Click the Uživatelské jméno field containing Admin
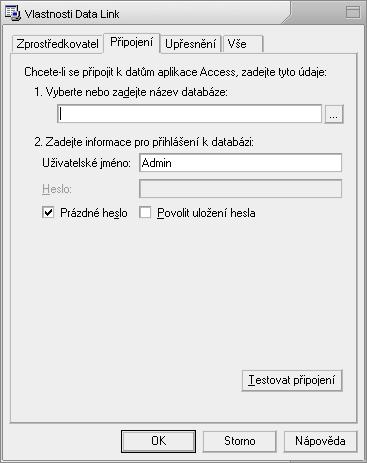 click(x=240, y=163)
